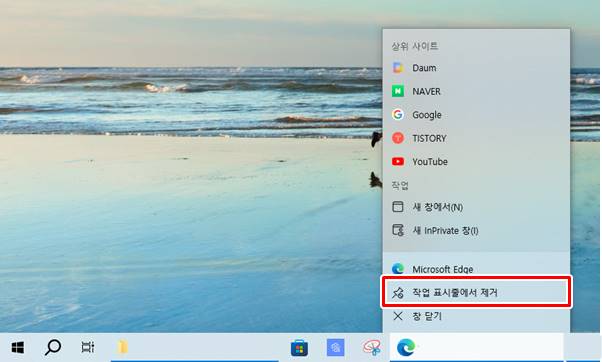This screenshot has height=362, width=602.
Task: Click the Edge icon on taskbar
Action: tap(405, 348)
